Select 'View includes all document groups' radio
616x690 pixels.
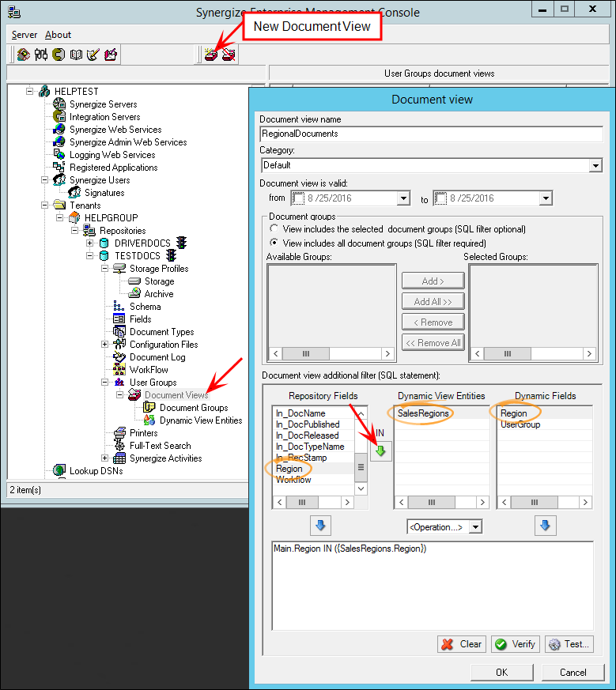coord(274,243)
